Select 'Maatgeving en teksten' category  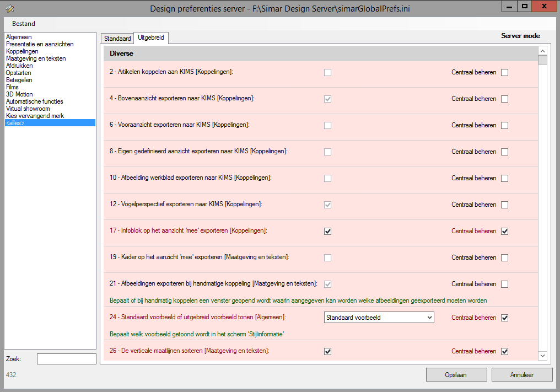pyautogui.click(x=36, y=58)
